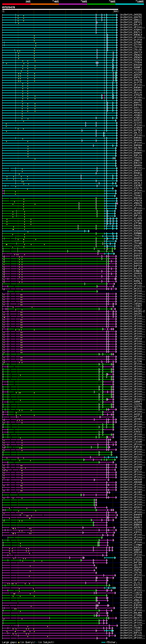Select hit label UniRef100_B8A8D0

131,165
